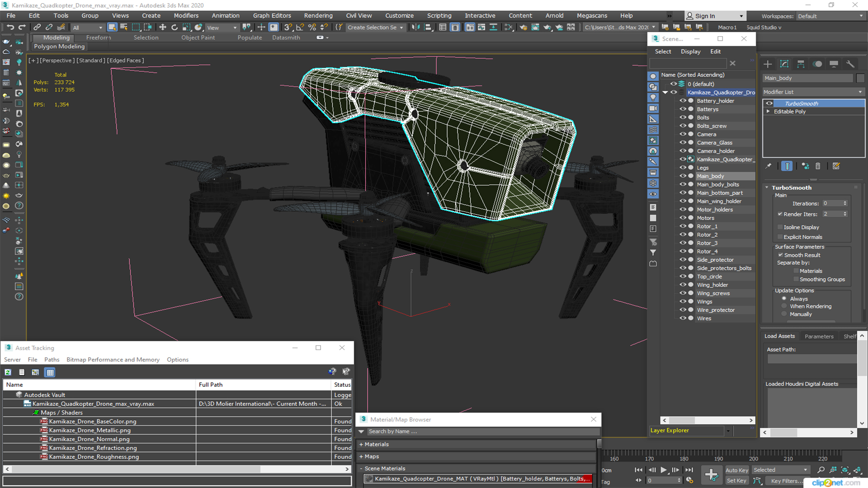Click the Zoom magnifier viewport control

click(x=821, y=470)
